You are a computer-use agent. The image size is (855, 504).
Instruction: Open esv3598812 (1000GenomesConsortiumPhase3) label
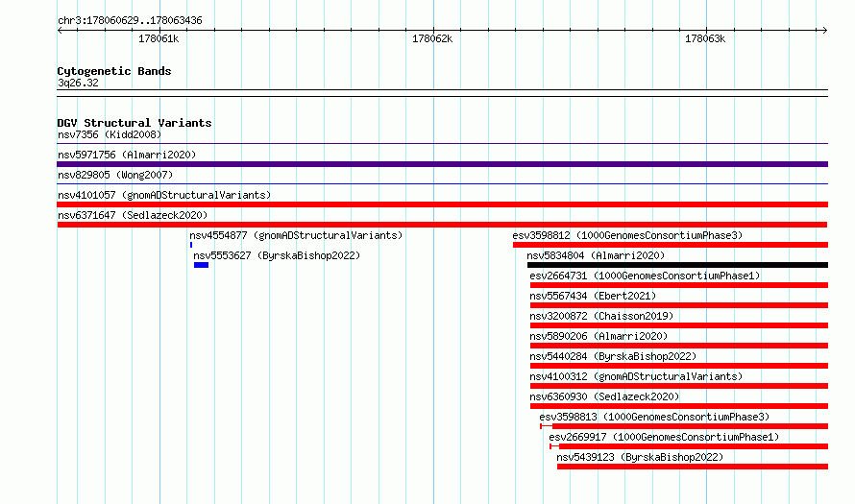pyautogui.click(x=627, y=235)
